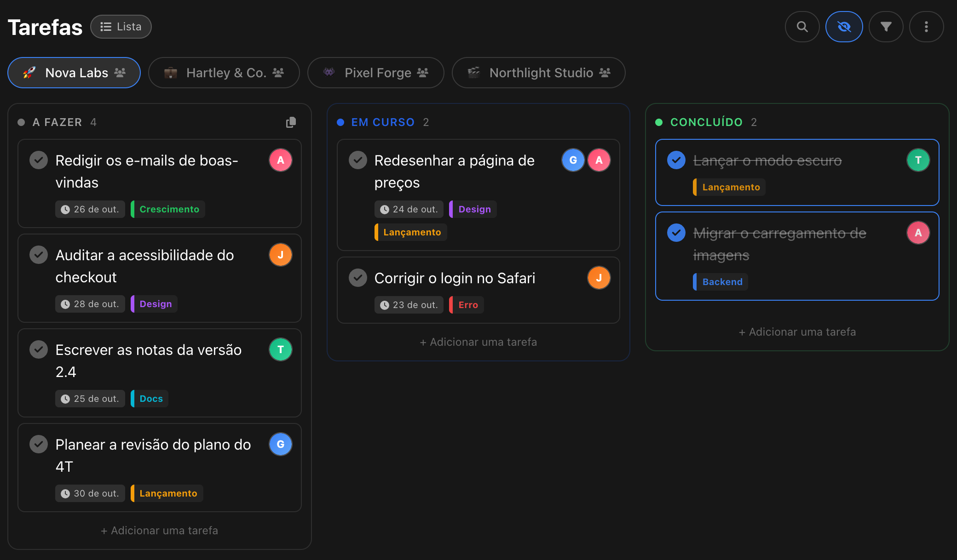Select the Hartley & Co. workspace tab

point(224,73)
